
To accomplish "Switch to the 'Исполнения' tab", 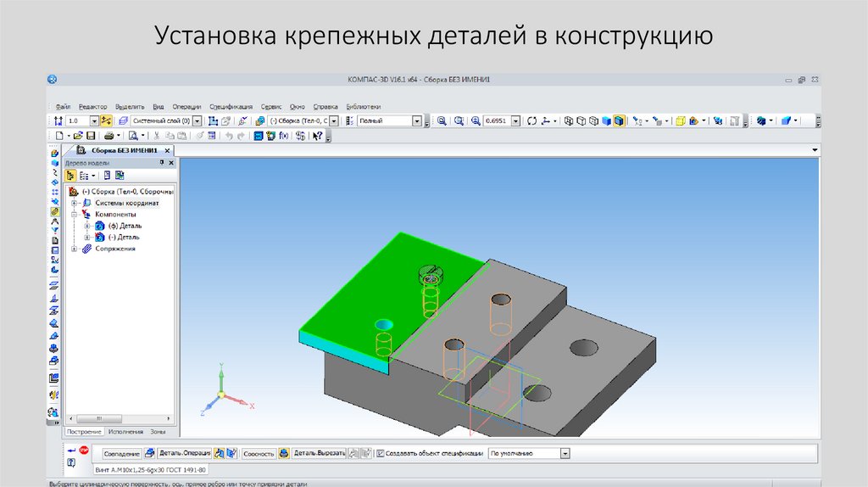I will coord(125,432).
